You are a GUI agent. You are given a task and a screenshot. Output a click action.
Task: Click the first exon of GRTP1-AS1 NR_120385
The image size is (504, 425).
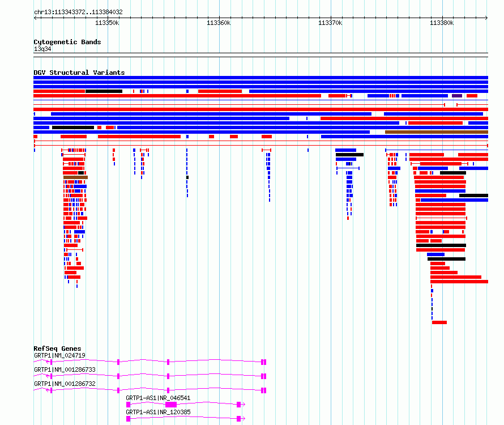click(128, 419)
